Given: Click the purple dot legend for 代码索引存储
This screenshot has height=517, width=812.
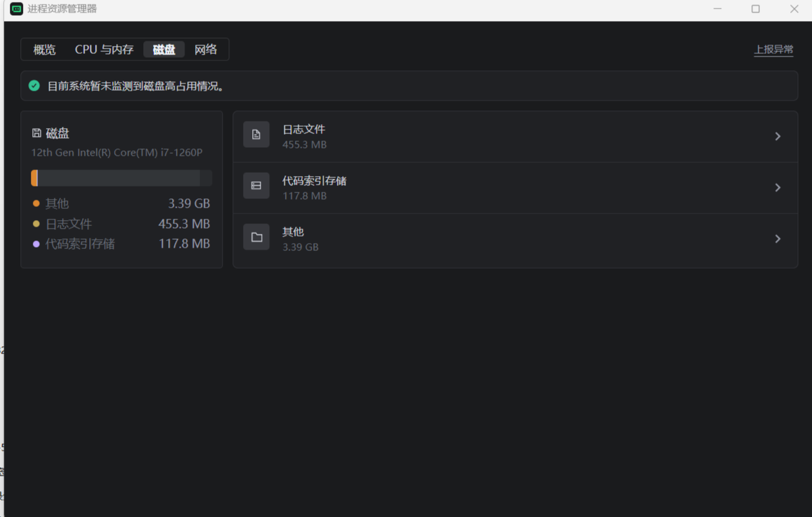Looking at the screenshot, I should (36, 244).
